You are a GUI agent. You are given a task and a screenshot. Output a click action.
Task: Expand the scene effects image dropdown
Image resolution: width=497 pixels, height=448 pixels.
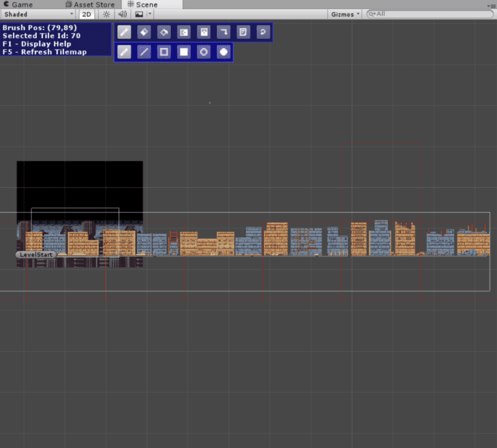149,14
